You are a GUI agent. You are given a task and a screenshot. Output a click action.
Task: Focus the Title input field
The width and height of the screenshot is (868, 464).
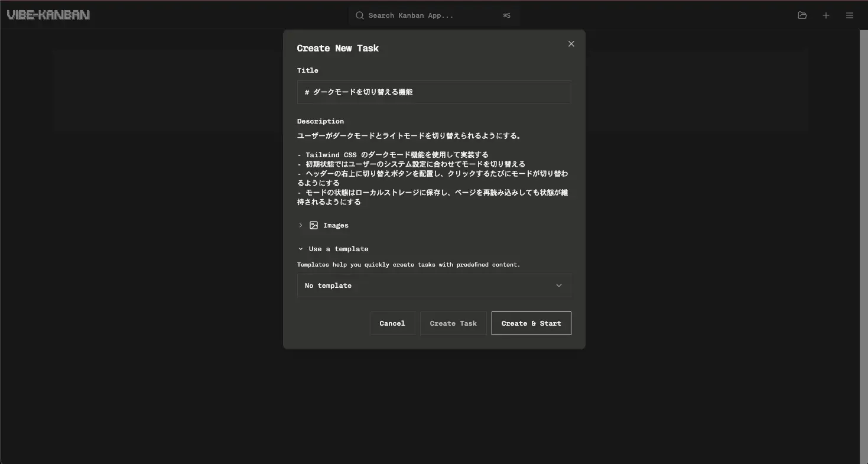(x=434, y=92)
